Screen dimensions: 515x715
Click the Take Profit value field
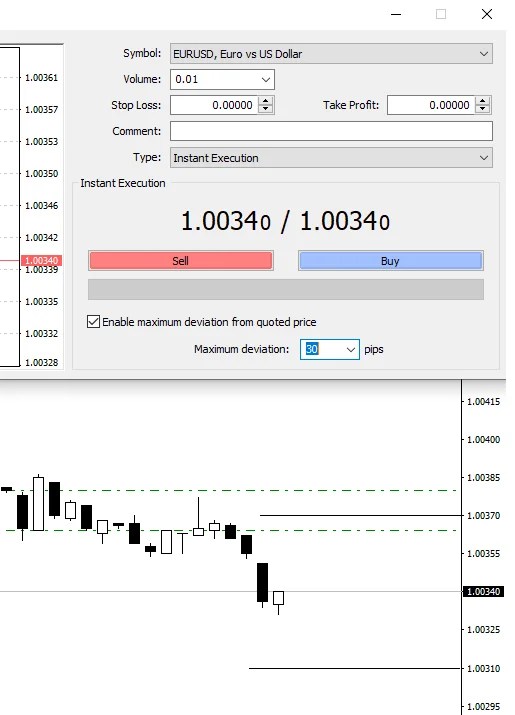click(431, 105)
